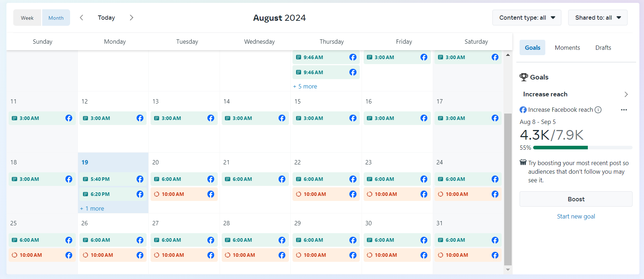Go to the previous month with the left arrow
Viewport: 644px width, 279px height.
click(x=82, y=18)
